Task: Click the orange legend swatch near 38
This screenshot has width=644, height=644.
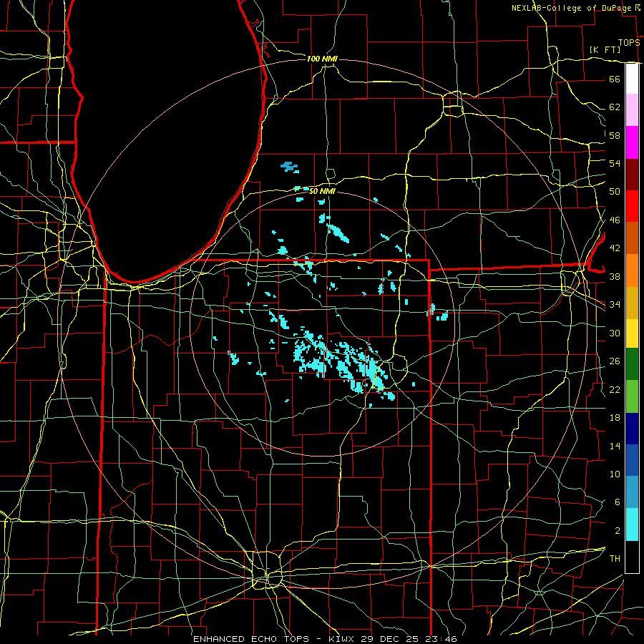Action: click(x=632, y=270)
